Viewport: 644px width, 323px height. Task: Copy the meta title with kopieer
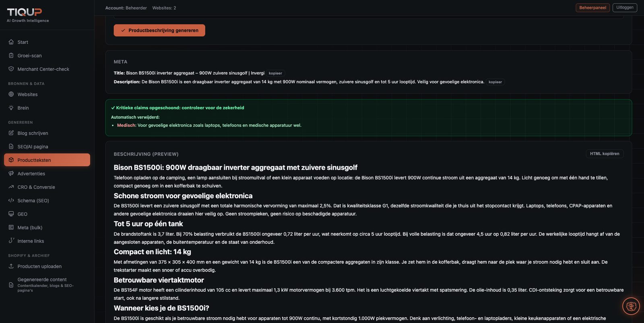pos(275,73)
